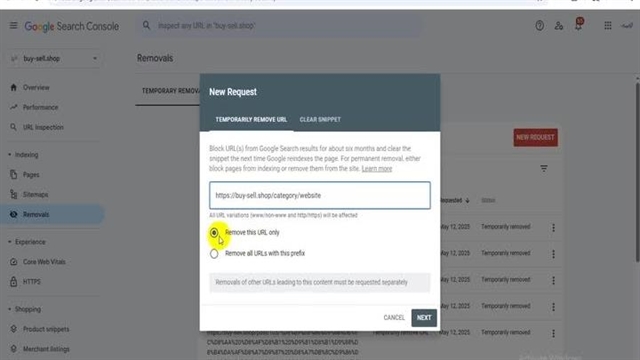Open more options for fifth removed row
Screen dimensions: 640x360
point(553,333)
